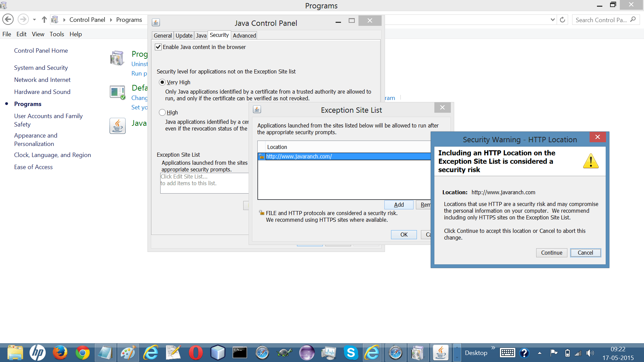Open User Accounts and Family Safety link
This screenshot has width=644, height=362.
48,120
